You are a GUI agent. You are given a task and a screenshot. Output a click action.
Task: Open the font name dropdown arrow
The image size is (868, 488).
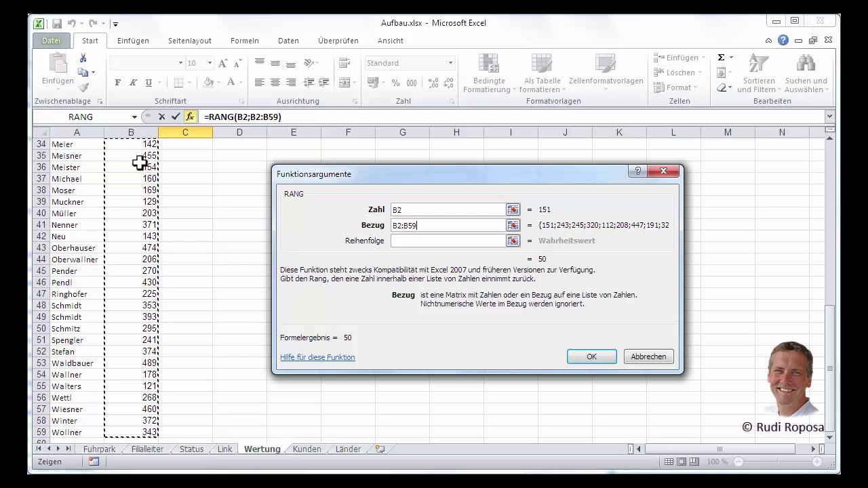point(180,63)
